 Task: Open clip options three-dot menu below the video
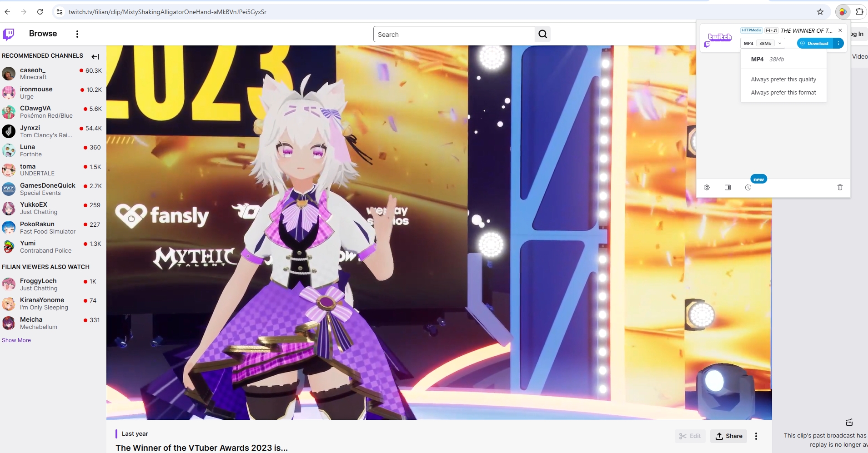(756, 436)
